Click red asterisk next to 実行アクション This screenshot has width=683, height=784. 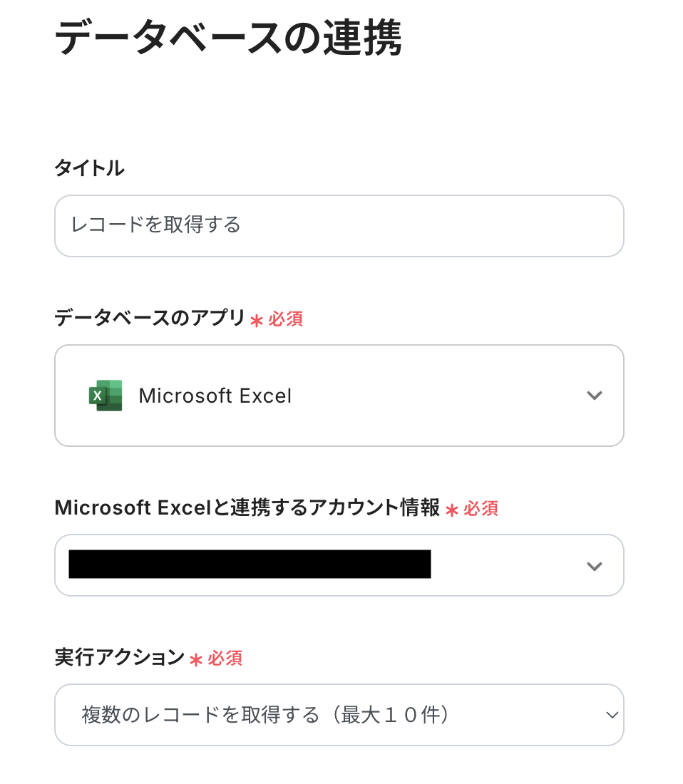(196, 659)
